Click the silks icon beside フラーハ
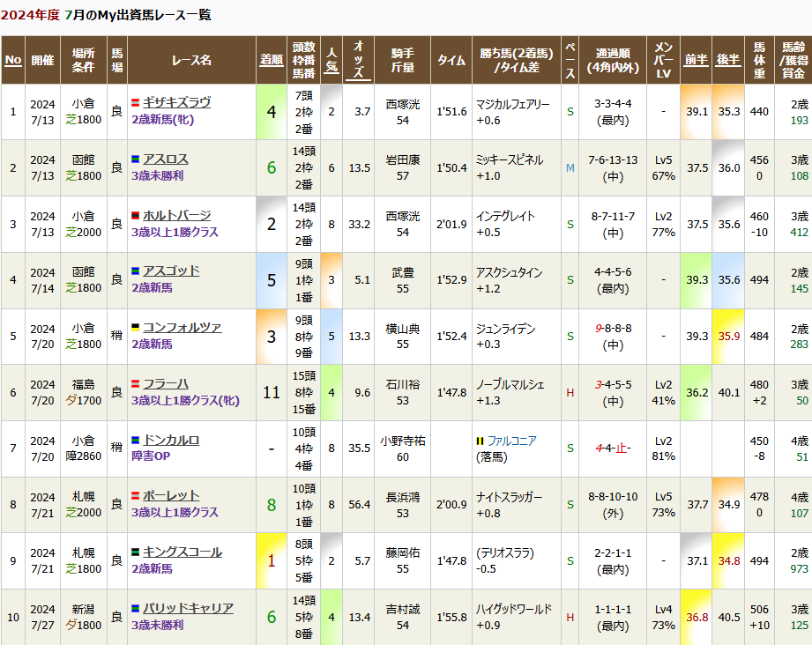Screen dimensions: 812x645 click(136, 384)
